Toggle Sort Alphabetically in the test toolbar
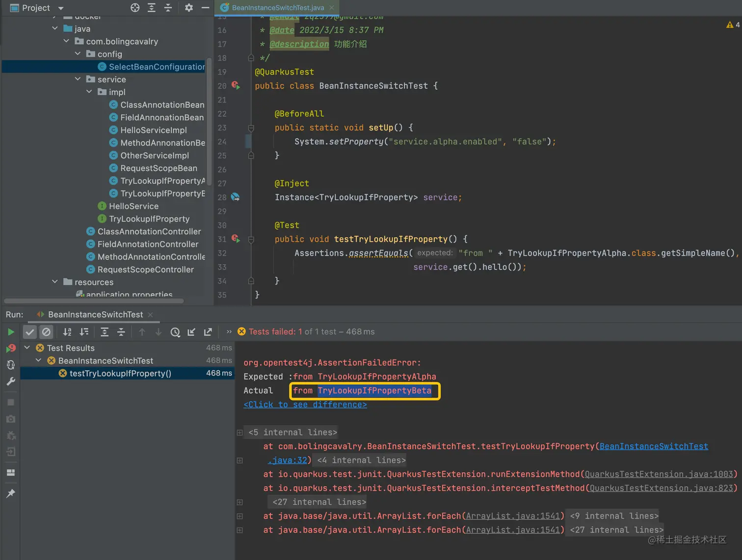 coord(67,332)
